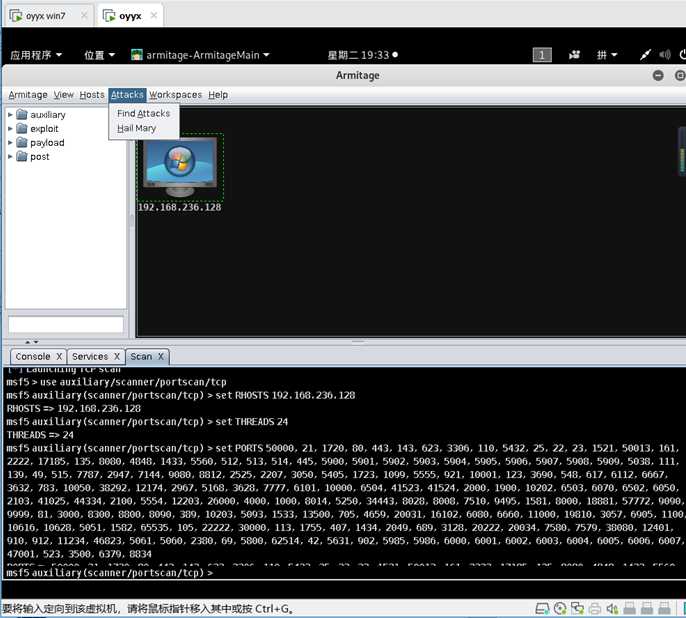Click the power icon in top bar
Screen dimensions: 686x618
682,55
